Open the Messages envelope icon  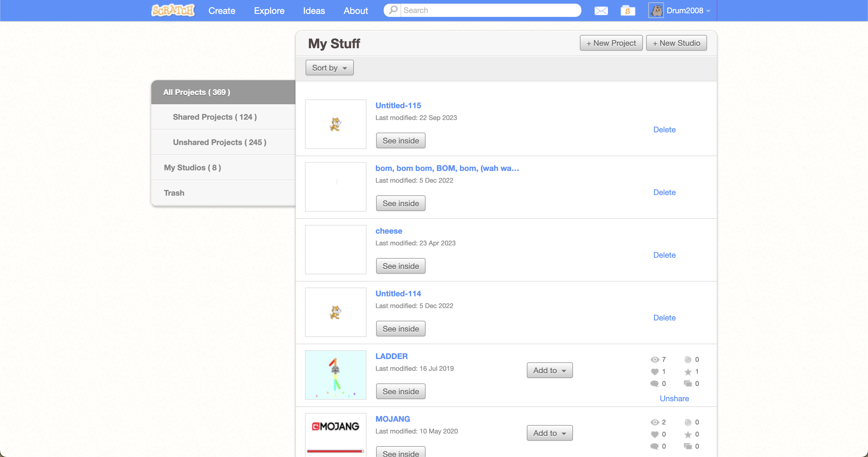point(601,11)
